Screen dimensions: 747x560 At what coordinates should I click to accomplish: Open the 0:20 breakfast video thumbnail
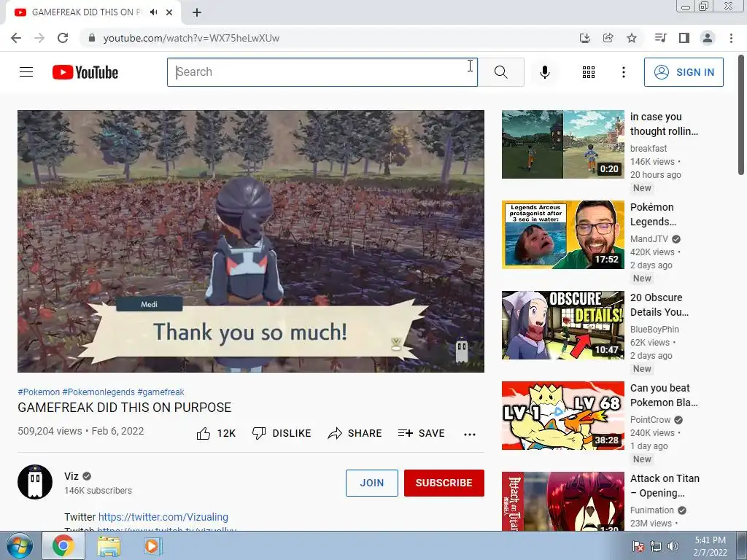tap(562, 144)
